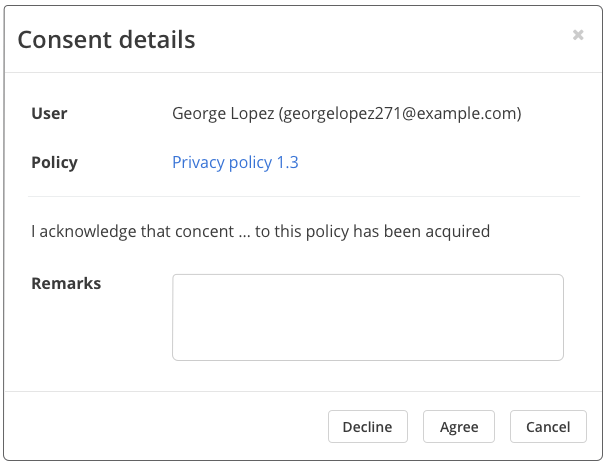This screenshot has width=605, height=466.
Task: Click the version number 1.3 in policy link
Action: click(288, 162)
